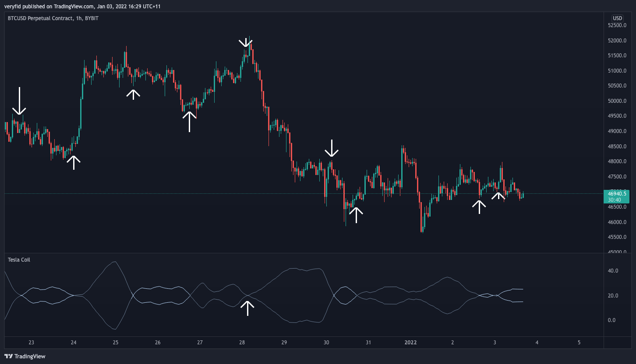Click the 47500.0 price axis label

coord(617,177)
